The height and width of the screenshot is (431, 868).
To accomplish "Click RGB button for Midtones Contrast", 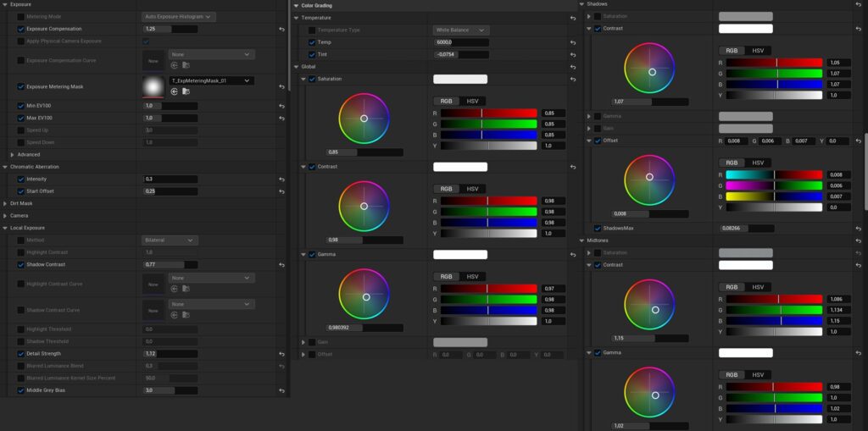I will 732,287.
